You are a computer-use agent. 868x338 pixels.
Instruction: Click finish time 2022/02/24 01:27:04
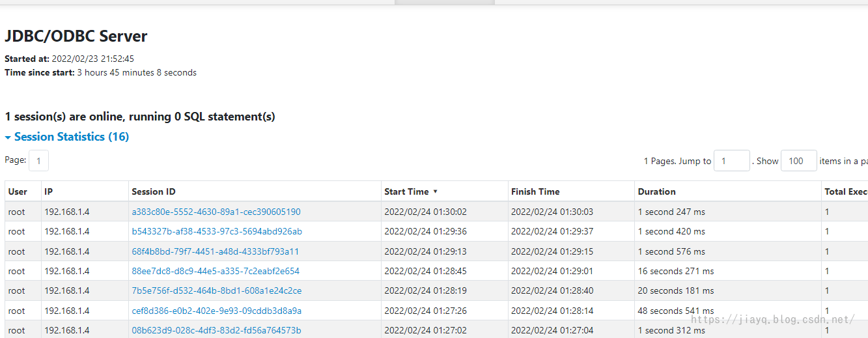[x=552, y=330]
